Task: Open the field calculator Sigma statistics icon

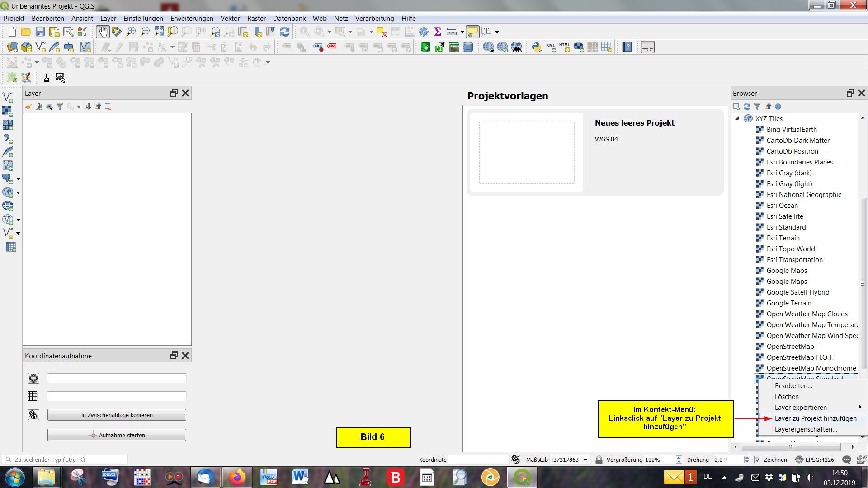Action: pos(437,32)
